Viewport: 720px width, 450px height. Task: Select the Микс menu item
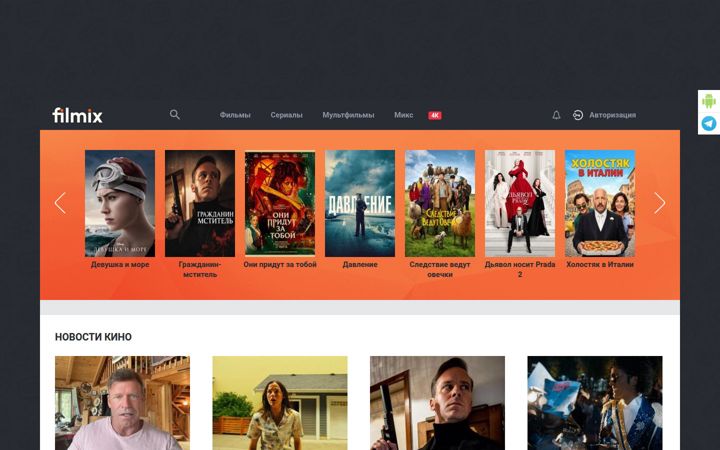tap(404, 115)
